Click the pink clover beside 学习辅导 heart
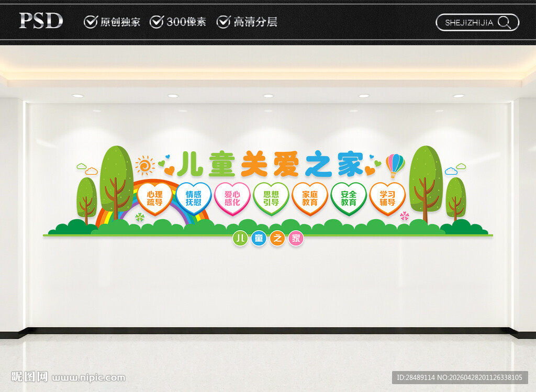536x392 pixels. point(405,216)
